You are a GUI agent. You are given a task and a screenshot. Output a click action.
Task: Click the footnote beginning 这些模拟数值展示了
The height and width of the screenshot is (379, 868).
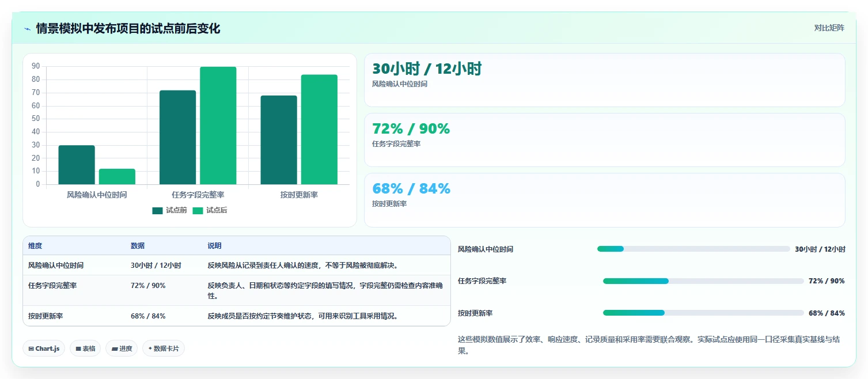click(649, 345)
